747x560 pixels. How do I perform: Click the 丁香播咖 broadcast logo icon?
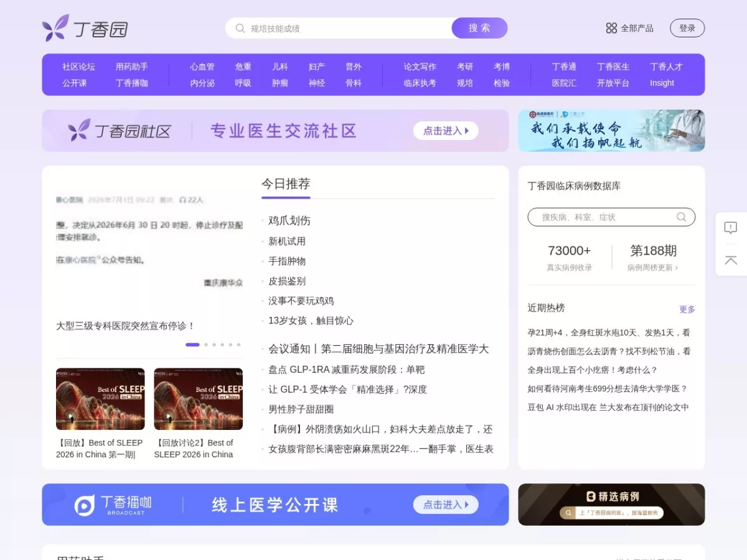[x=85, y=505]
